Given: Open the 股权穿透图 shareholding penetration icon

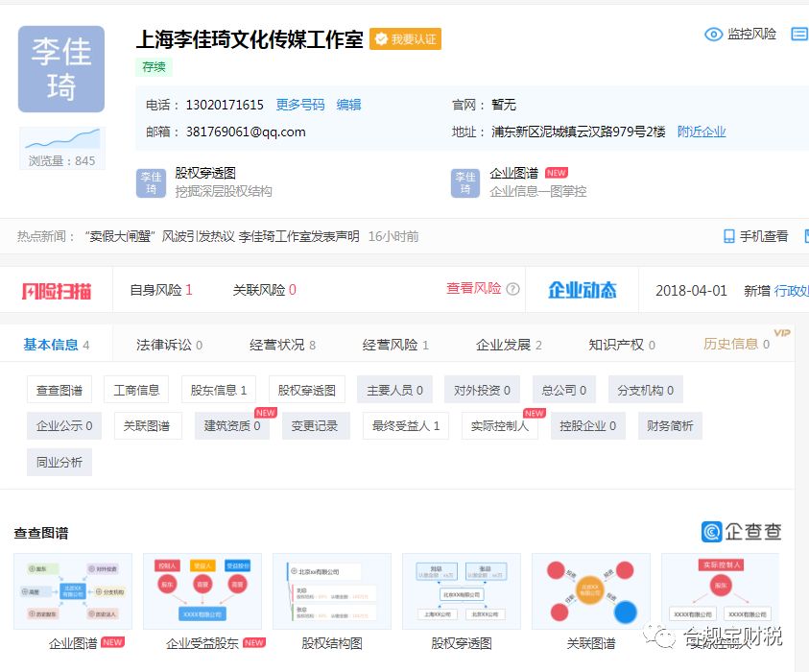Looking at the screenshot, I should point(150,184).
